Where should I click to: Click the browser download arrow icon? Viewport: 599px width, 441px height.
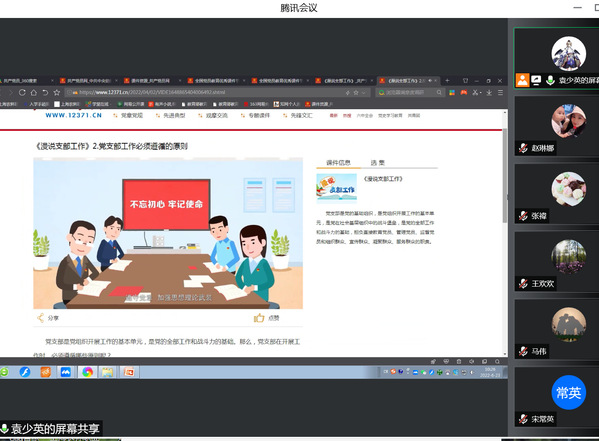click(x=489, y=92)
